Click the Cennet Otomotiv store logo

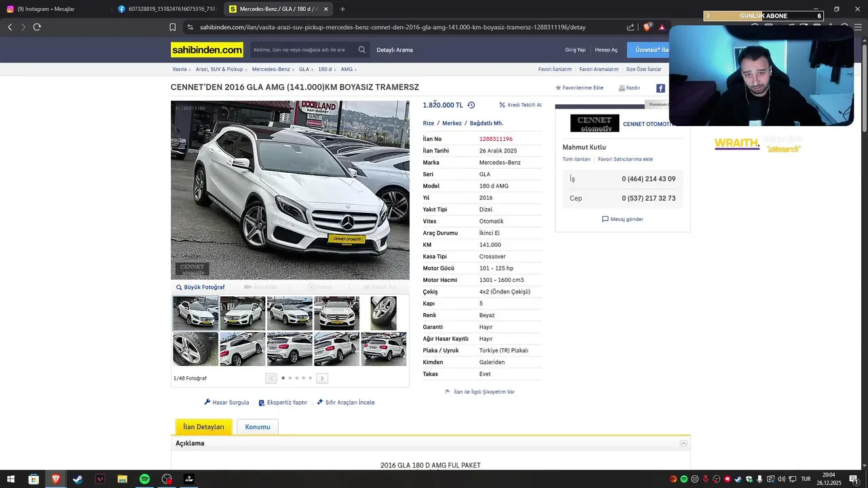tap(595, 123)
